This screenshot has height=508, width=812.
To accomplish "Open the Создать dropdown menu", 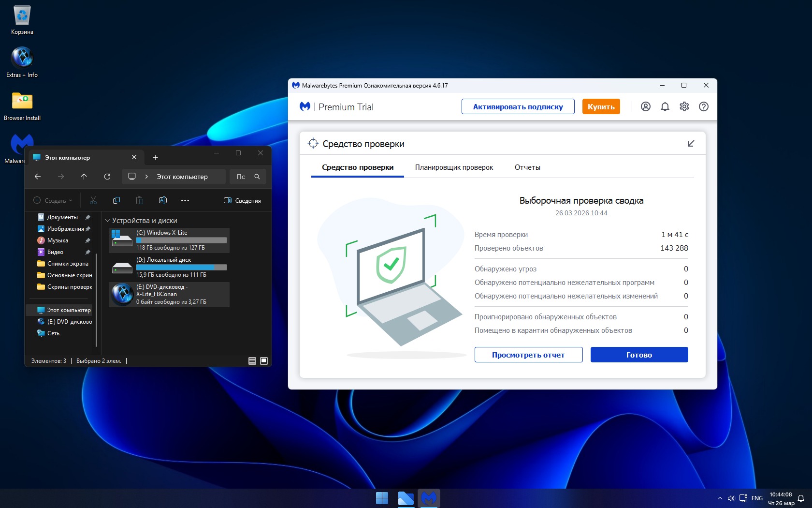I will 53,200.
